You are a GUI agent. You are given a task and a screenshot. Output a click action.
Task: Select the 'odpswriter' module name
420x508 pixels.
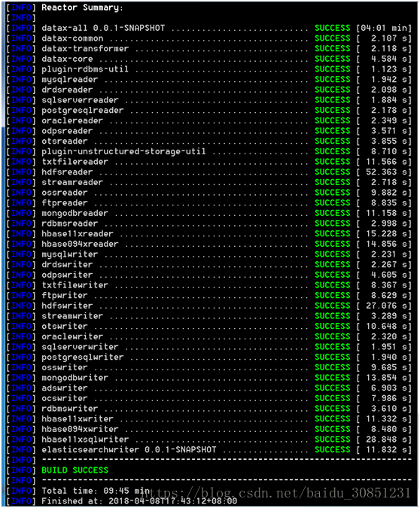coord(67,275)
